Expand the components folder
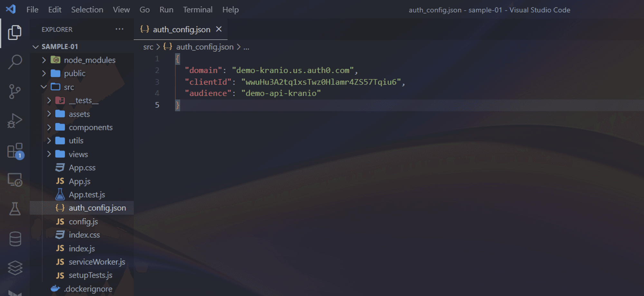This screenshot has width=644, height=296. pos(90,127)
